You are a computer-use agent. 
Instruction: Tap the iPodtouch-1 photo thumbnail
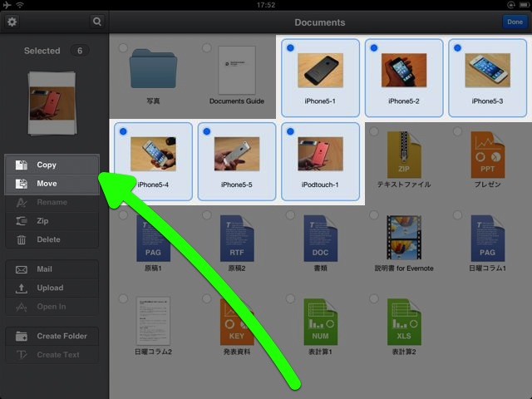320,154
